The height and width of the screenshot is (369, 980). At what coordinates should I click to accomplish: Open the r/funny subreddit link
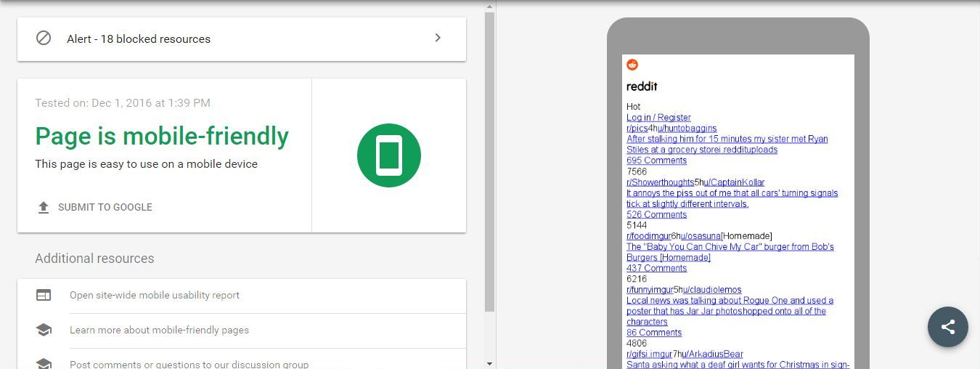point(640,290)
